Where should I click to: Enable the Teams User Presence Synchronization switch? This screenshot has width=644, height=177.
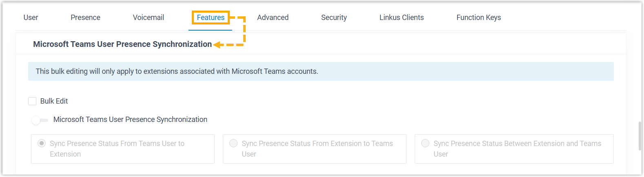[40, 120]
